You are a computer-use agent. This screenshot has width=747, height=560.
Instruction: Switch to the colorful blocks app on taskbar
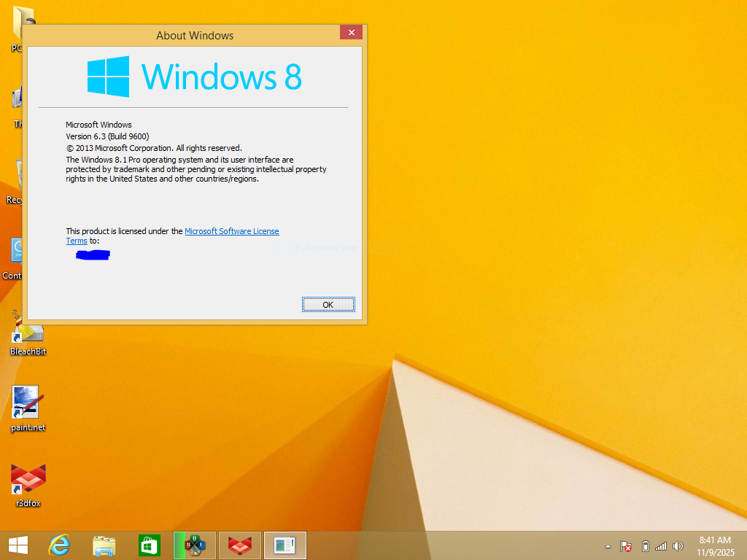[195, 545]
